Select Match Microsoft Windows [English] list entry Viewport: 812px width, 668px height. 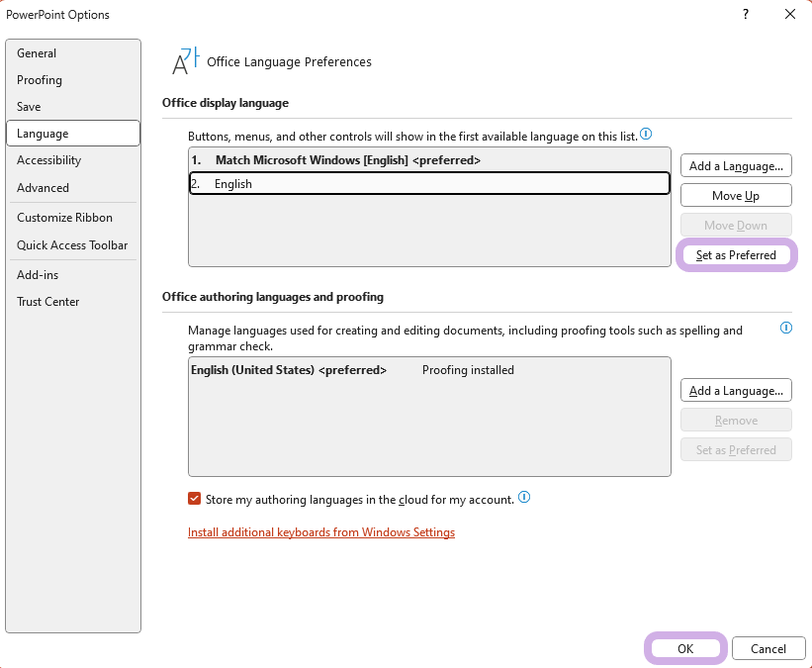pos(347,160)
